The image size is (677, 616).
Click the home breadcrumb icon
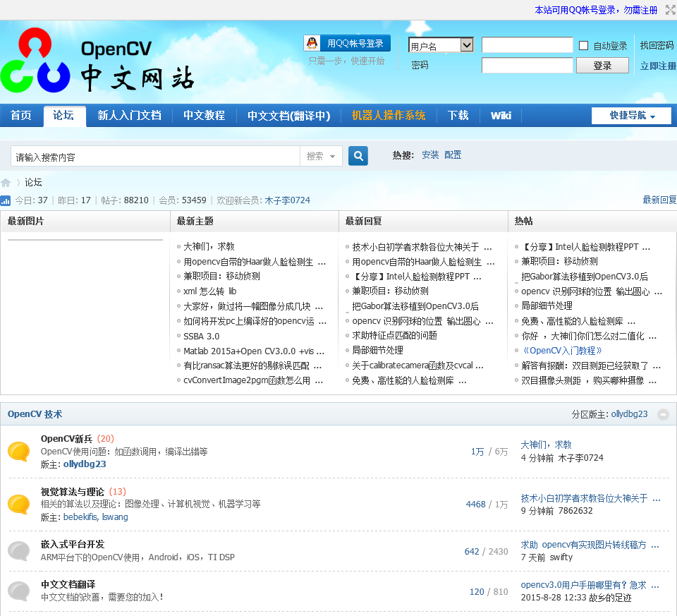pos(6,183)
